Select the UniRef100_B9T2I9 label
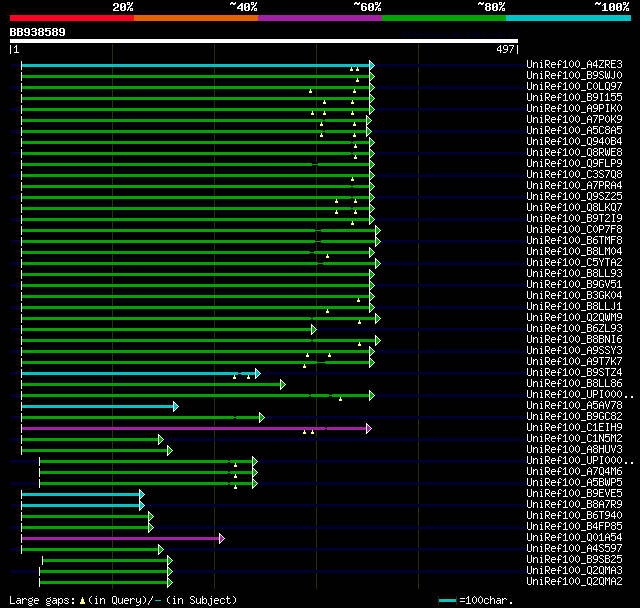The image size is (640, 608). coord(574,219)
